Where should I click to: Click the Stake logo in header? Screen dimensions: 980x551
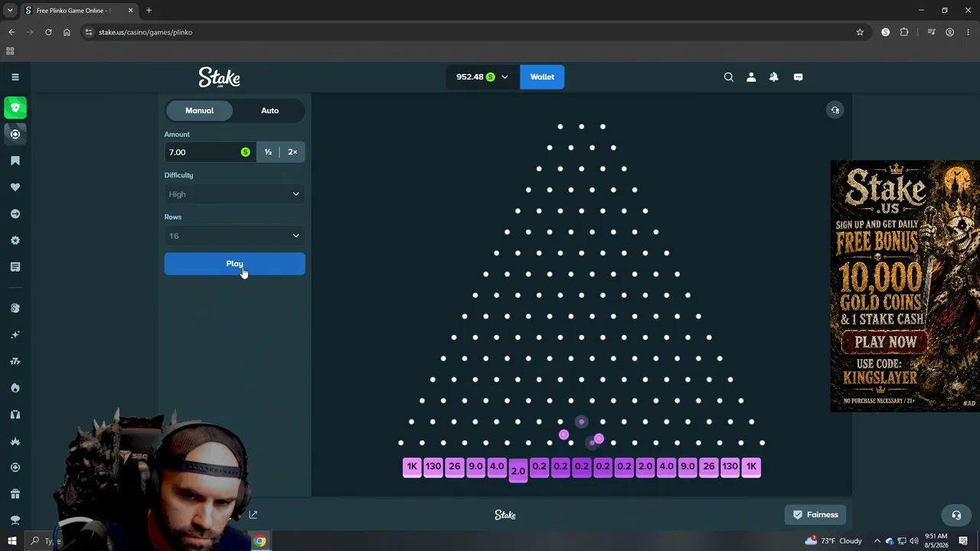(220, 77)
